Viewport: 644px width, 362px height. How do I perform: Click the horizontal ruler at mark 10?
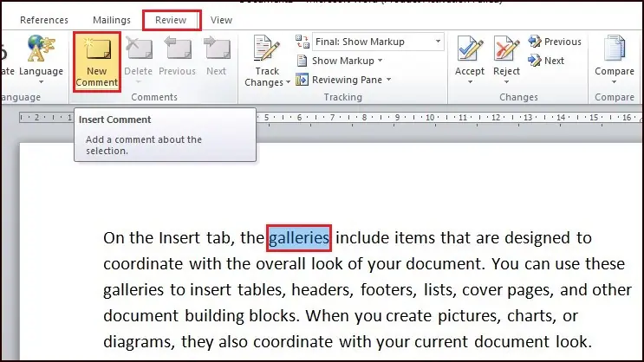click(430, 118)
